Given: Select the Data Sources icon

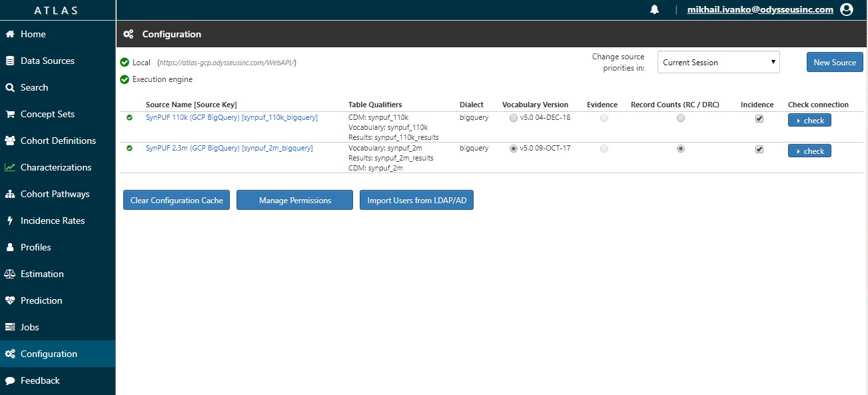Looking at the screenshot, I should click(x=10, y=61).
